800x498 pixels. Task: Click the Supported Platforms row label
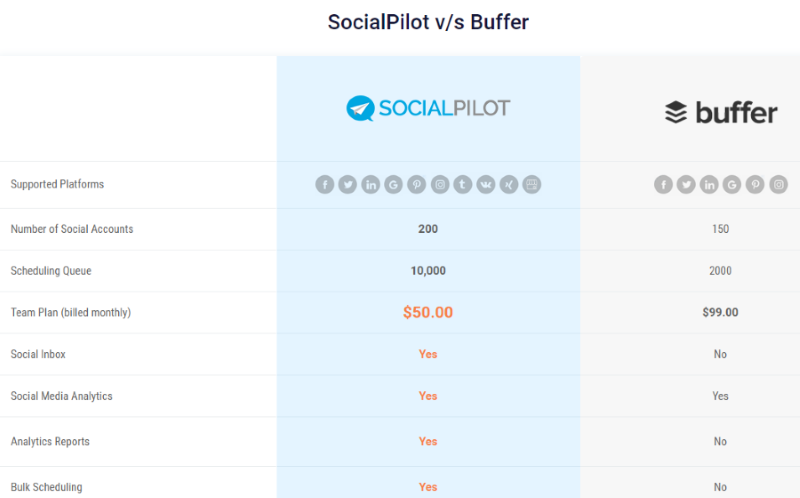pos(57,184)
